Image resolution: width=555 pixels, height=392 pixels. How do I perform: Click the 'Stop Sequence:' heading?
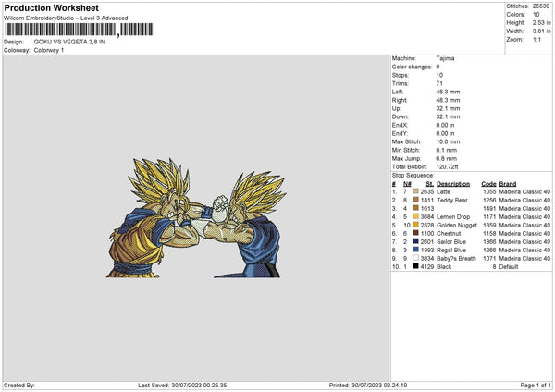coord(413,176)
